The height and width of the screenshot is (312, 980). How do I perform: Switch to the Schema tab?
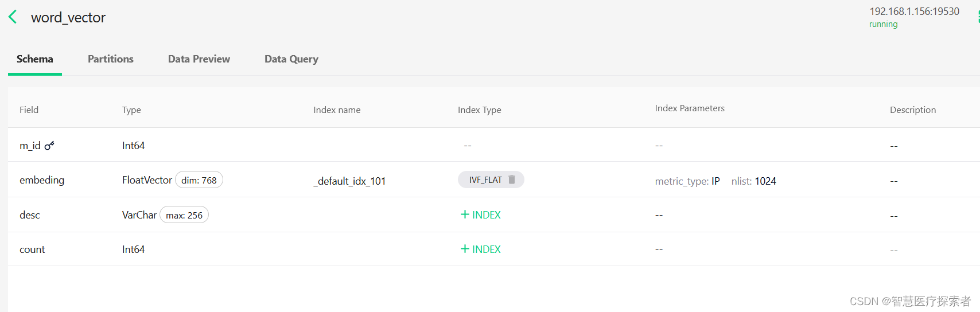tap(35, 59)
